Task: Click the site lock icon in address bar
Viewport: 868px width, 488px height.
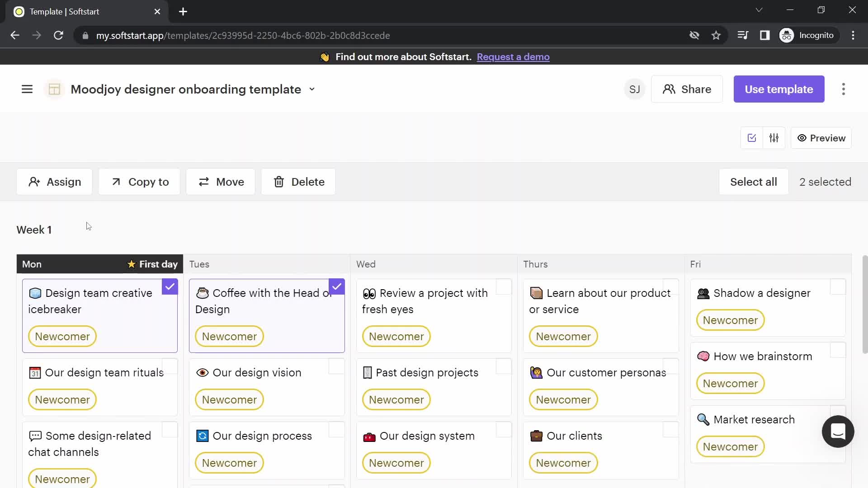Action: [x=85, y=35]
